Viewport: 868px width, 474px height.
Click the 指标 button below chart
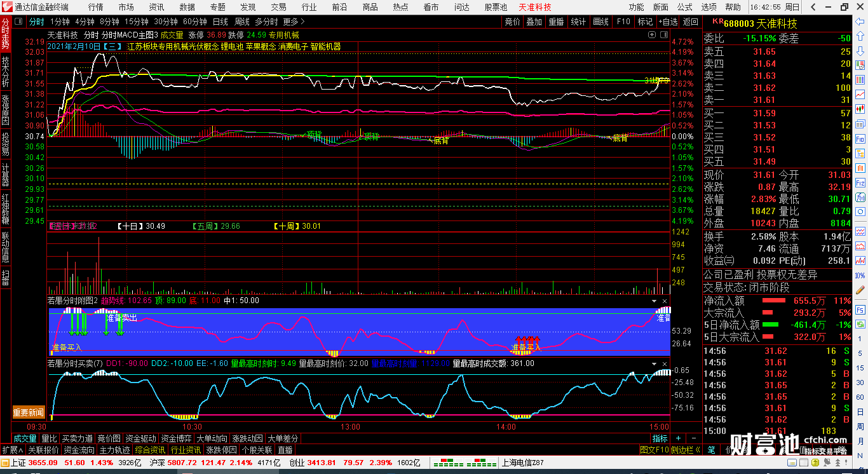pyautogui.click(x=660, y=438)
